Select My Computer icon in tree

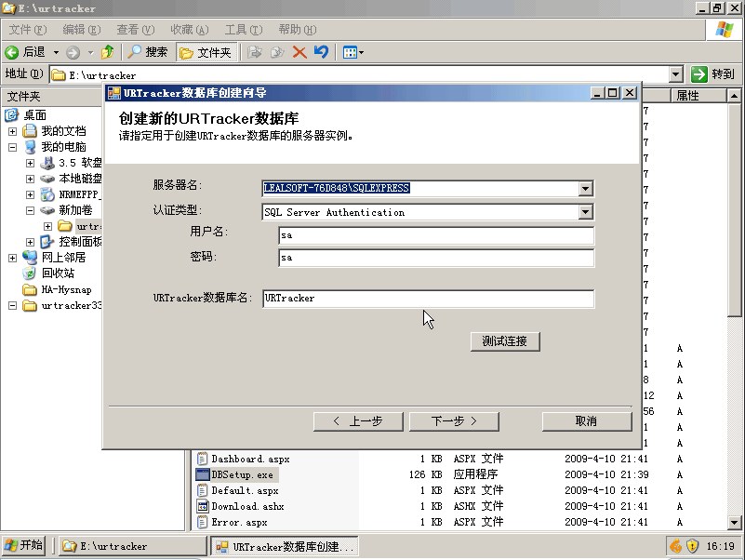[31, 147]
